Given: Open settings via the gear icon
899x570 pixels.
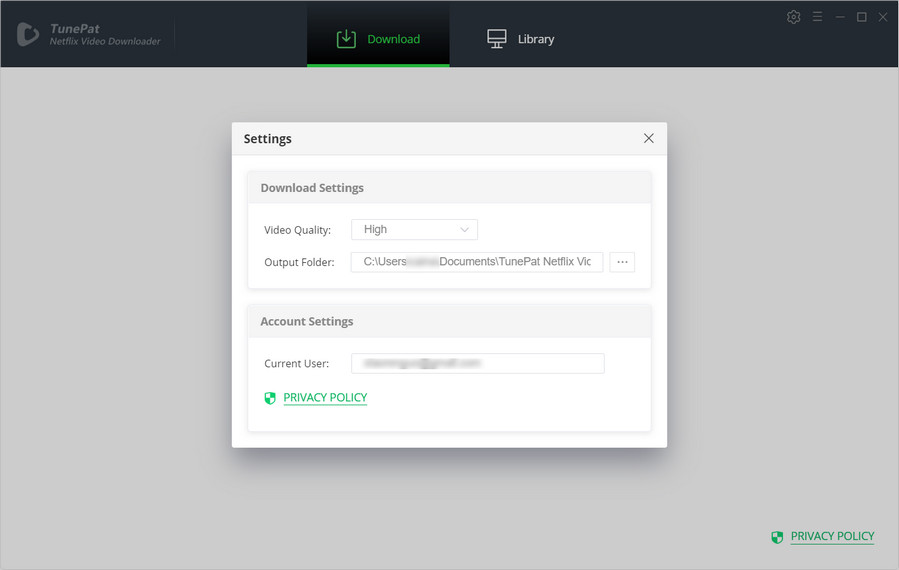Looking at the screenshot, I should coord(794,17).
